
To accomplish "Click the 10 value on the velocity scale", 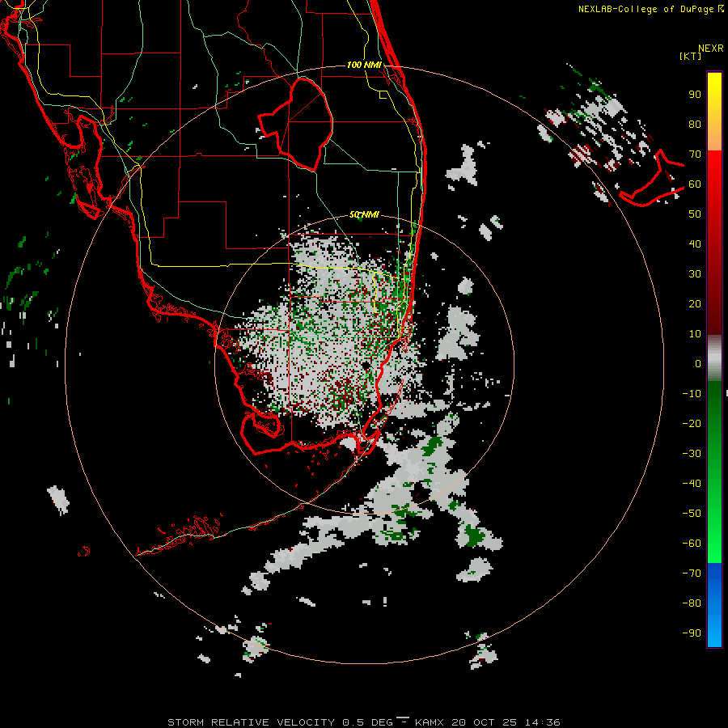I will coord(695,334).
